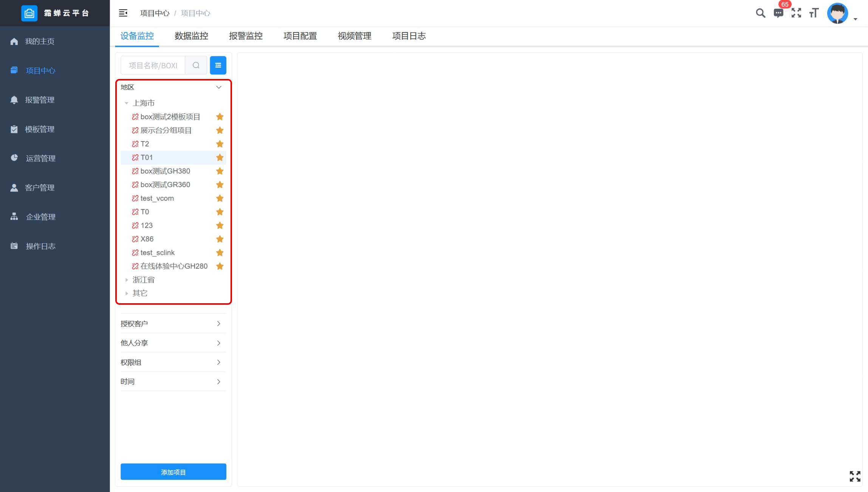The height and width of the screenshot is (492, 868).
Task: Switch to the 数据监控 tab
Action: 192,36
